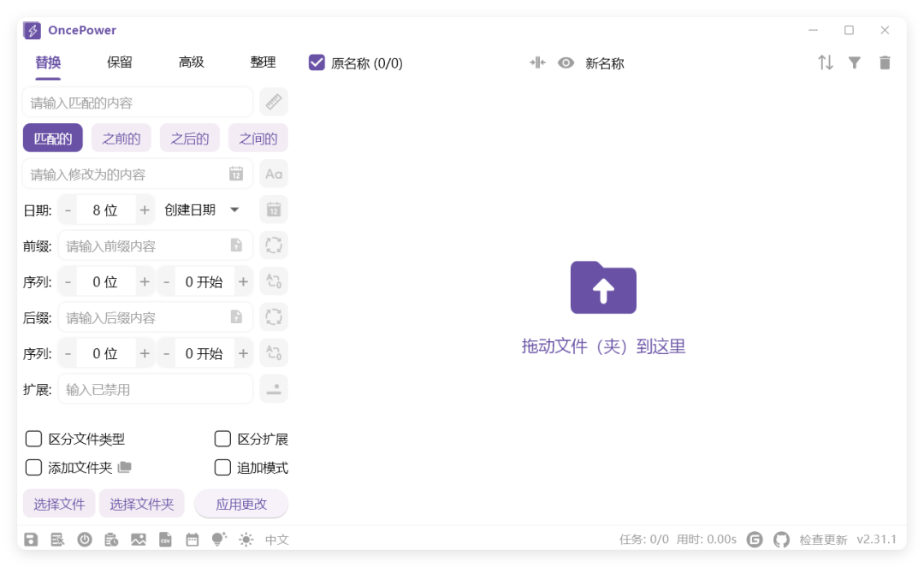Click the file icon inside the 后缀 input
The image size is (924, 567).
pyautogui.click(x=236, y=317)
